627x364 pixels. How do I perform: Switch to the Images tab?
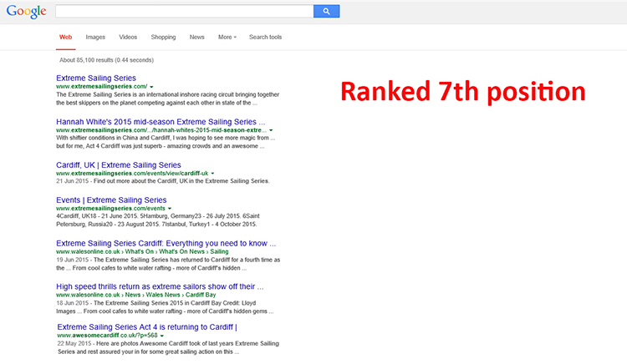pos(95,37)
